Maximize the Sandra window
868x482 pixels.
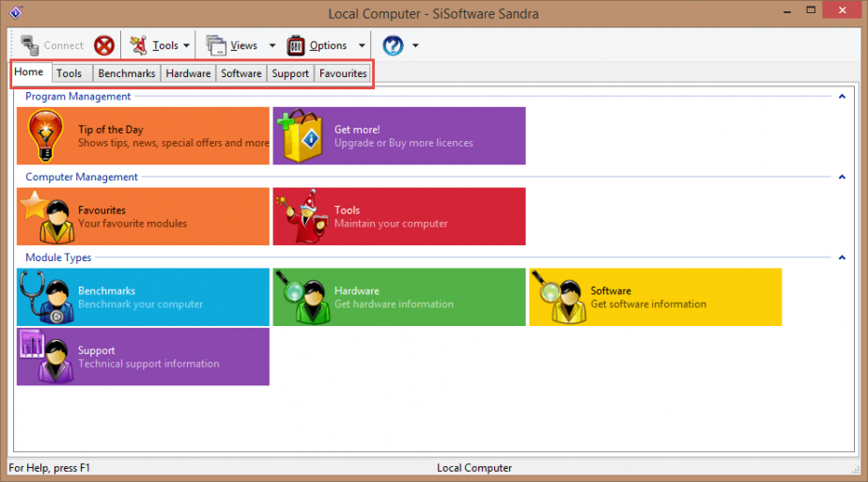click(x=811, y=10)
